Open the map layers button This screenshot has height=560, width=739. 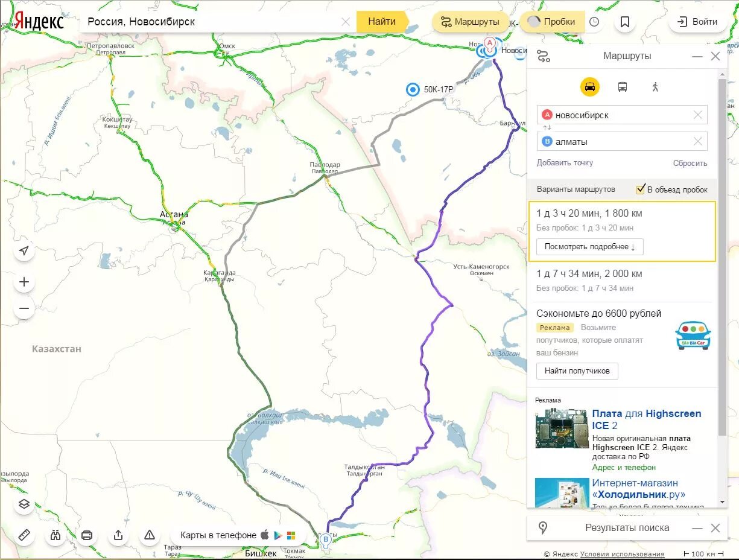tap(24, 504)
